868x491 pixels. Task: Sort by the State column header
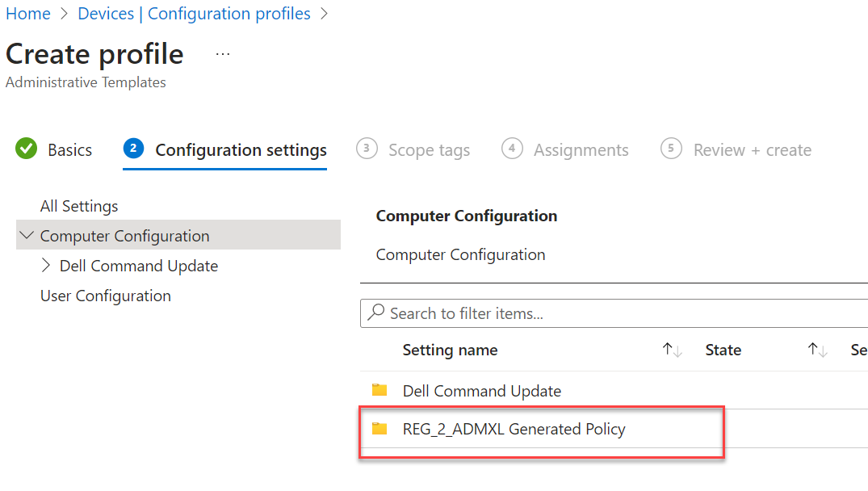pyautogui.click(x=723, y=350)
